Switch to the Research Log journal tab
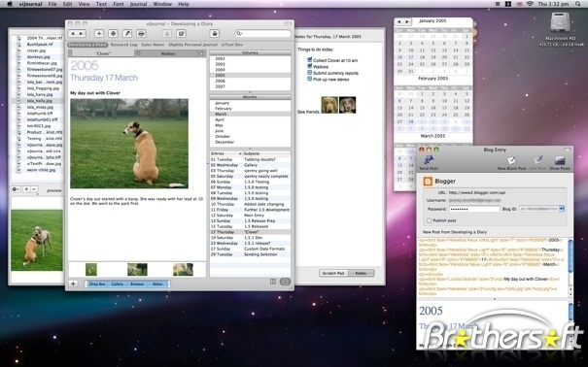This screenshot has width=588, height=367. tap(123, 45)
